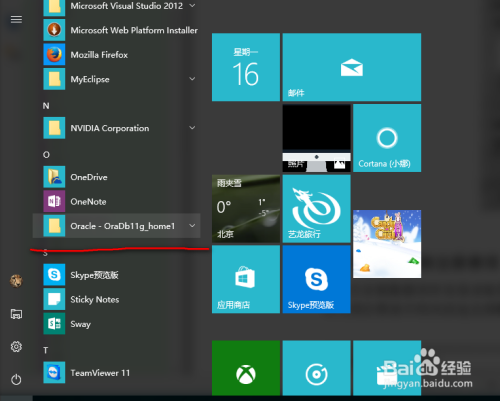Open File Explorer from the sidebar icon
500x401 pixels.
click(x=16, y=314)
